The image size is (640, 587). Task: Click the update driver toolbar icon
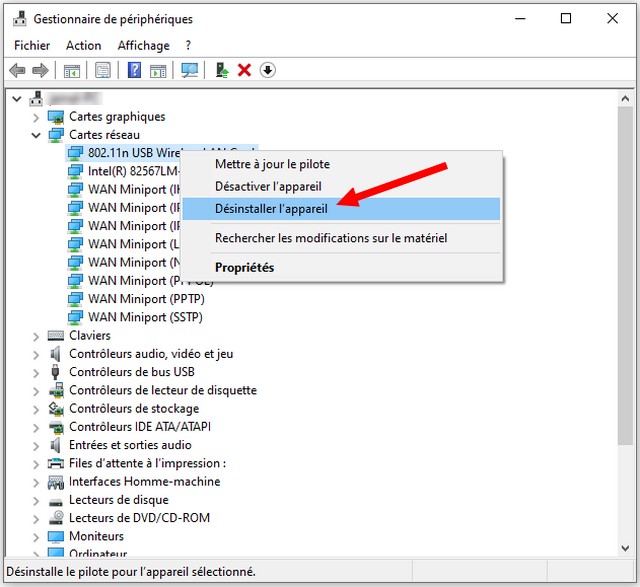pos(222,70)
